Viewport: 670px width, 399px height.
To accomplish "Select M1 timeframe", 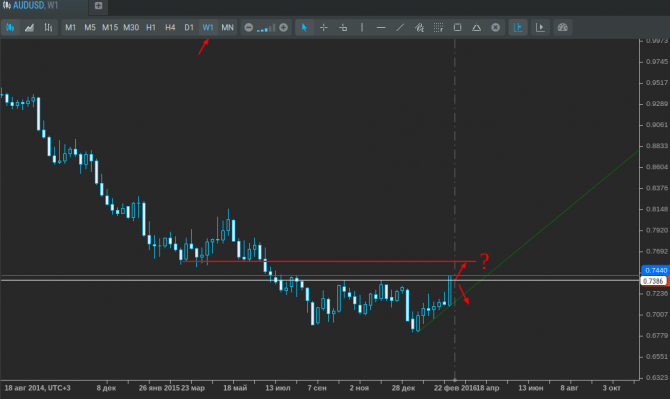I will (x=71, y=28).
